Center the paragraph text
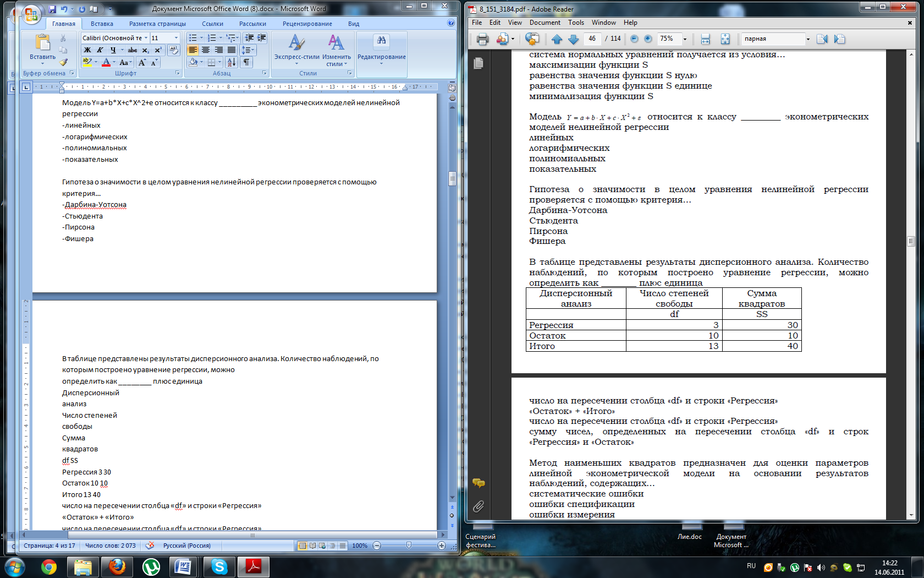Screen dimensions: 924x578 tap(206, 50)
